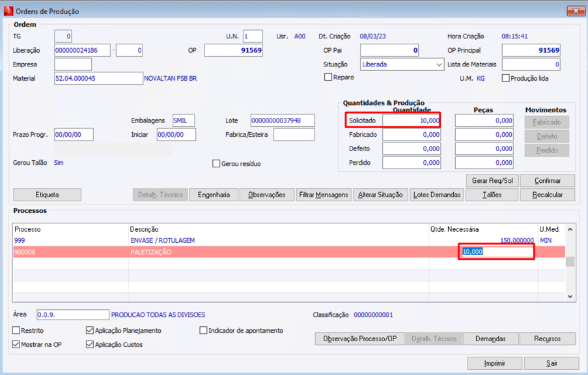Click down arrow of Processos scrollbar

pos(570,296)
